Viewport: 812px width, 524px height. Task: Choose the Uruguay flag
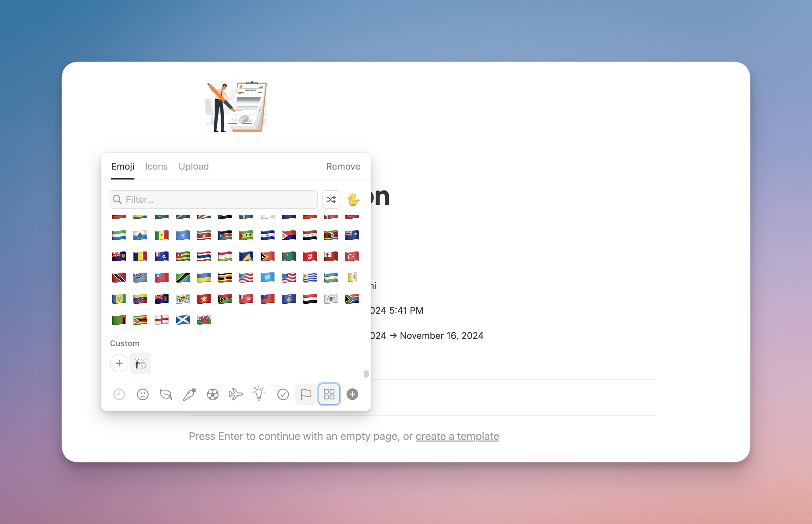coord(310,278)
